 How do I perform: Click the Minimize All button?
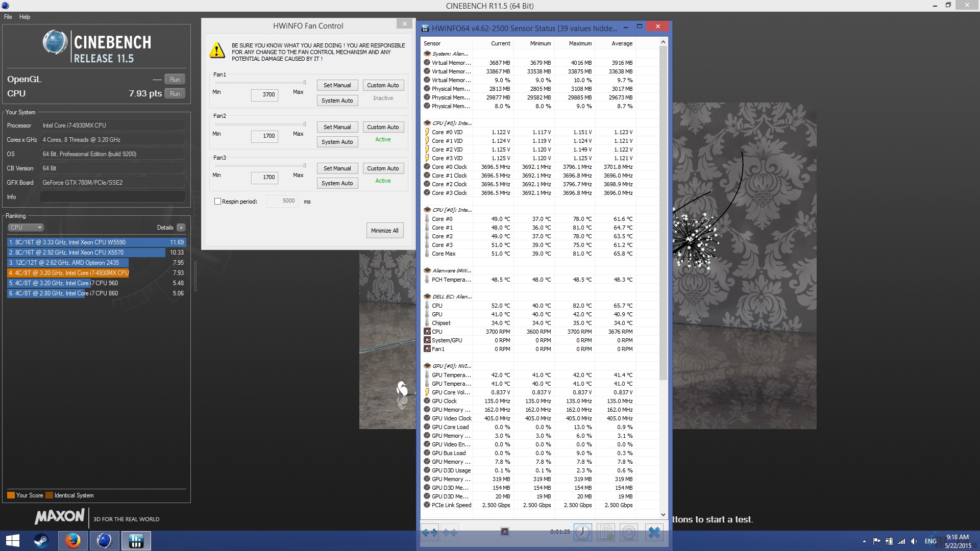pyautogui.click(x=385, y=231)
